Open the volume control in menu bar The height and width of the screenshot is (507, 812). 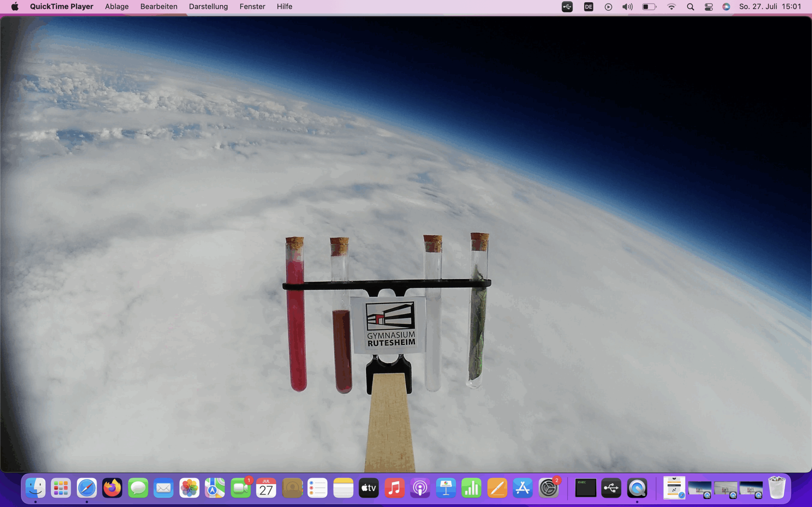coord(627,7)
